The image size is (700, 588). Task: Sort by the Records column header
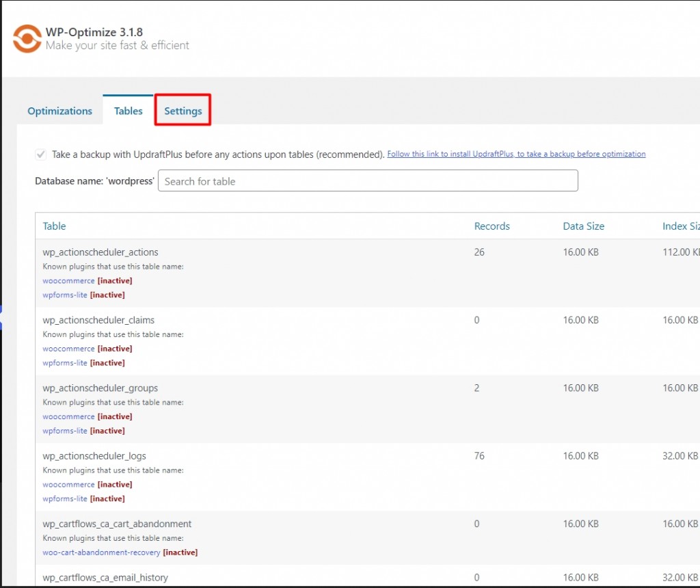click(x=492, y=226)
